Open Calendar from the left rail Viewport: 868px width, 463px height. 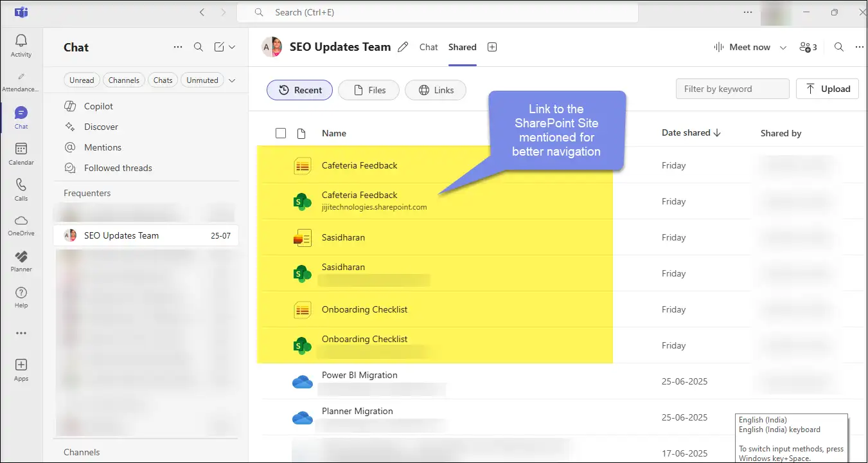pos(21,154)
